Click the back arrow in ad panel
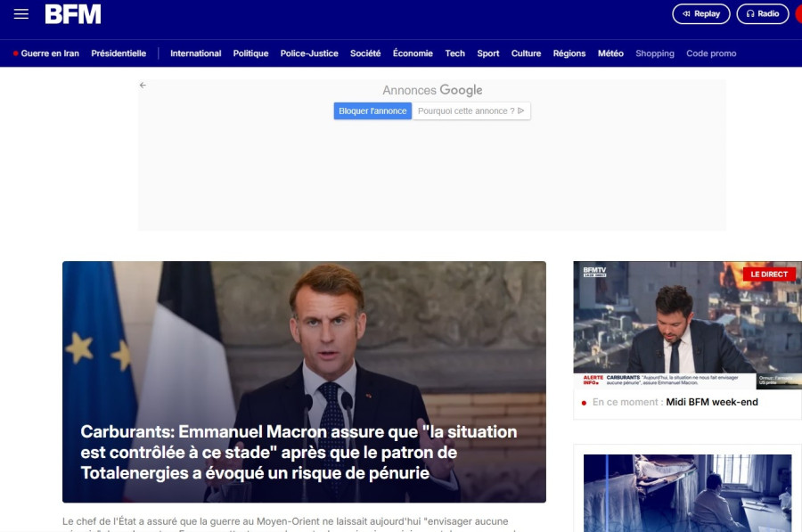The width and height of the screenshot is (802, 532). pos(143,86)
